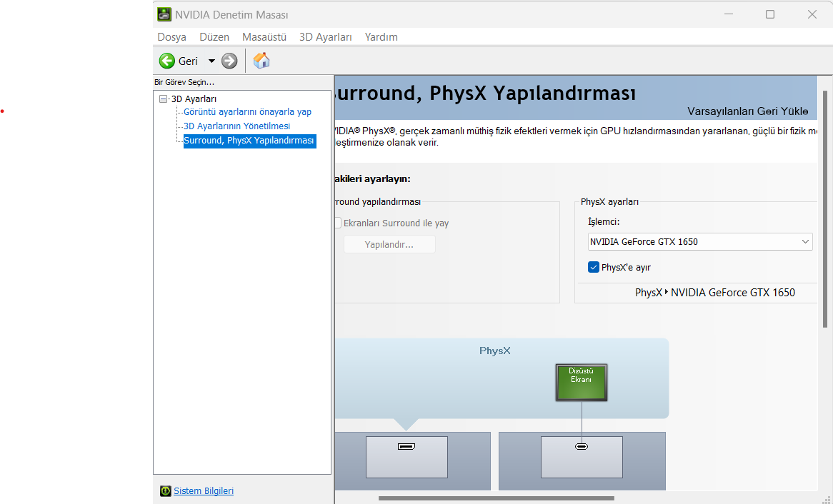
Task: Open the Düzen menu
Action: pos(214,37)
